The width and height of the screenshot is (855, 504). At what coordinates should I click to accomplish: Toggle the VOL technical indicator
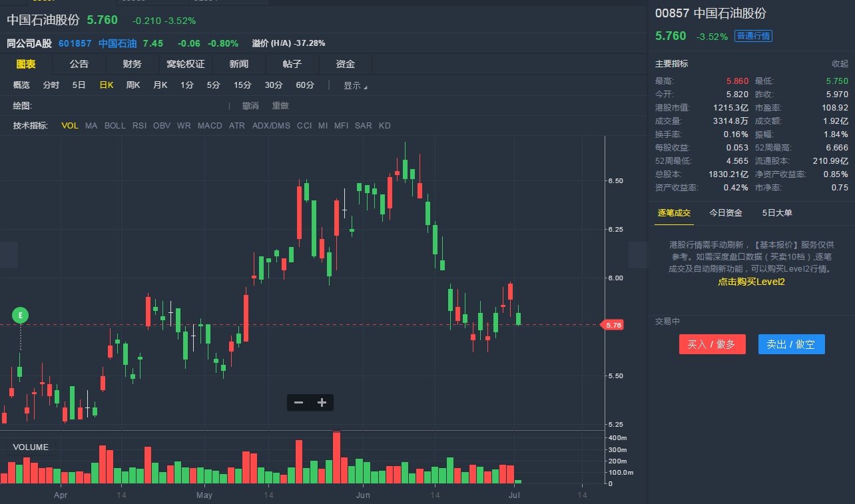point(70,126)
